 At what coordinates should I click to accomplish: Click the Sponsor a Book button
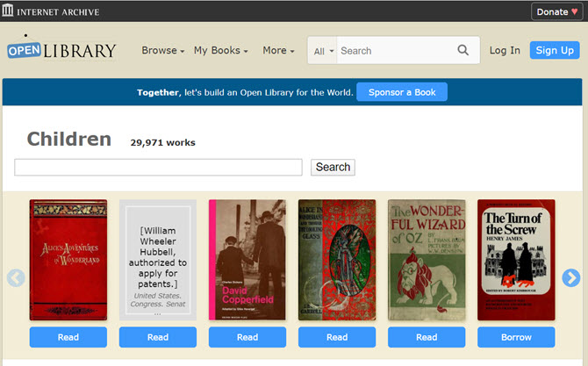[402, 92]
